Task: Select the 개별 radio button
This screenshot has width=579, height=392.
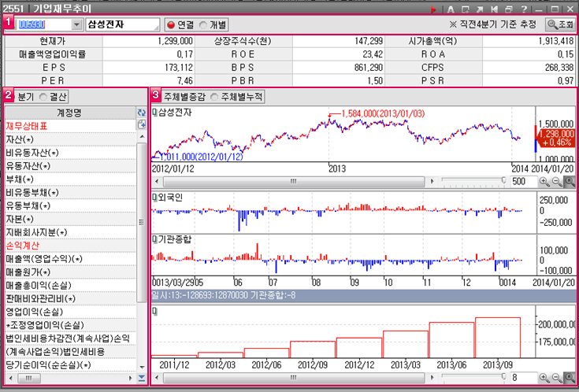Action: point(203,24)
